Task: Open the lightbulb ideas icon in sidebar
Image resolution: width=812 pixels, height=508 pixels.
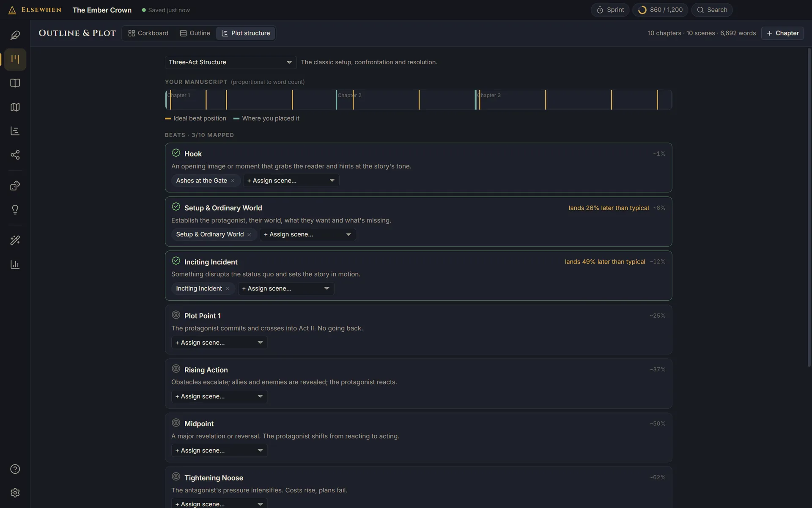Action: pyautogui.click(x=15, y=210)
